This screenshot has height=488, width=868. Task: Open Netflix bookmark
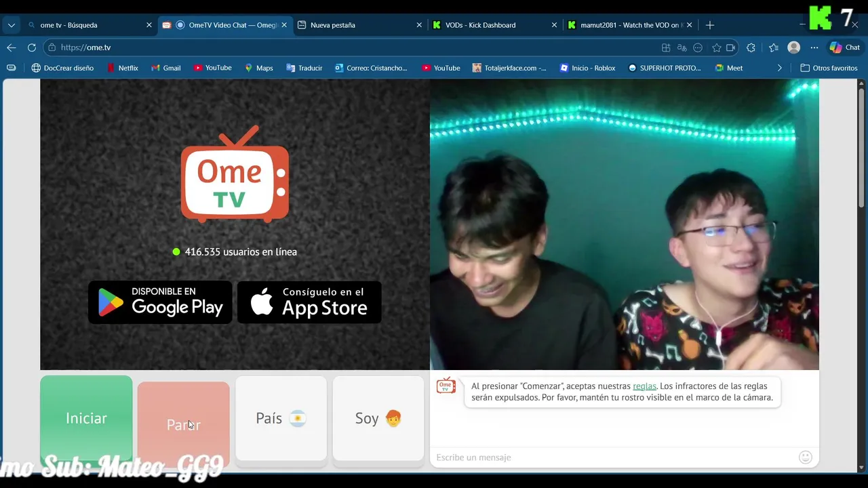point(122,68)
